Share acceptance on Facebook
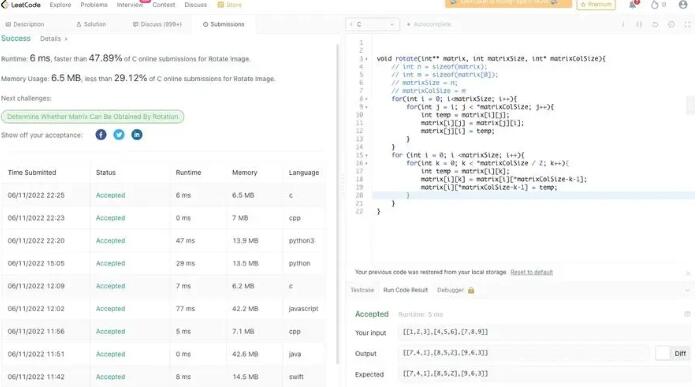Screen dimensions: 697x387 tap(101, 135)
